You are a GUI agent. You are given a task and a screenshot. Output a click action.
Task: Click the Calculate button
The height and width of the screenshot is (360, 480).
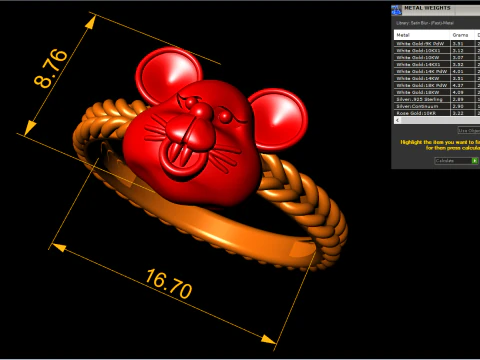click(456, 161)
